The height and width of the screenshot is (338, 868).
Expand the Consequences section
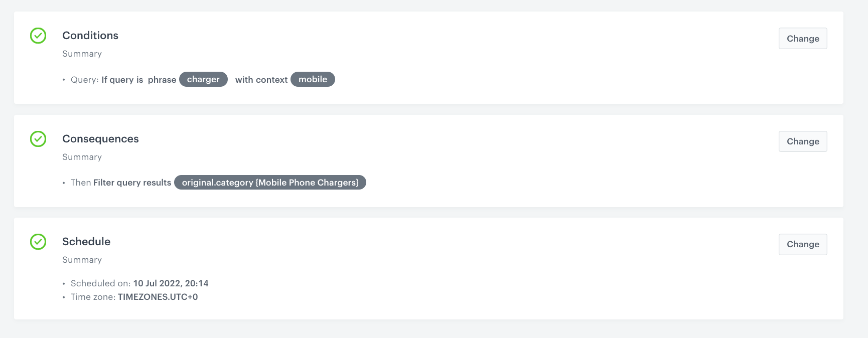tap(100, 139)
